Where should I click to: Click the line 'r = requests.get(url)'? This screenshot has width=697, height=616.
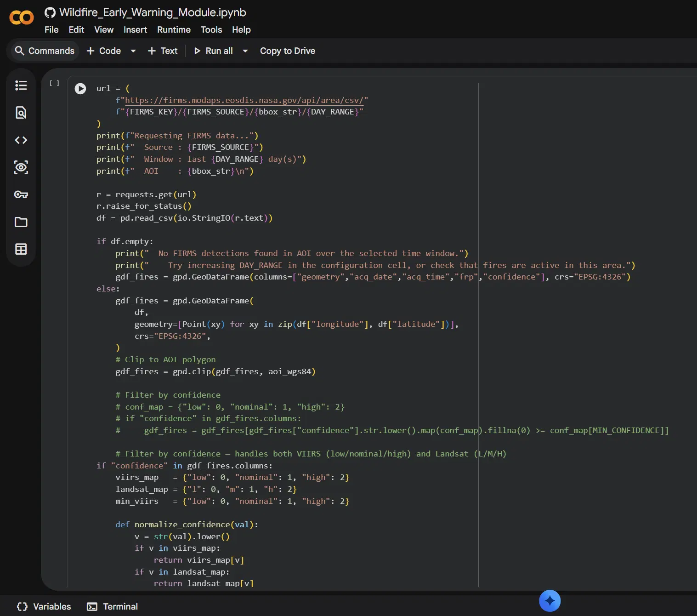[x=146, y=194]
